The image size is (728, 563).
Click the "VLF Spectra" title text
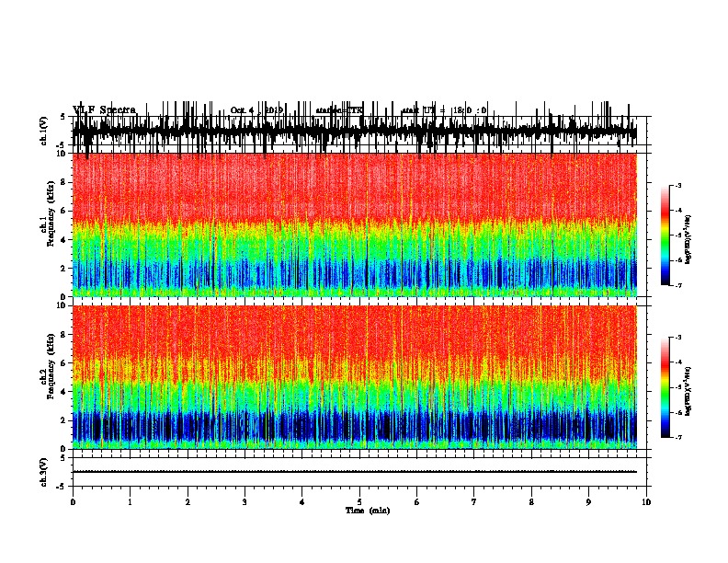click(x=105, y=110)
